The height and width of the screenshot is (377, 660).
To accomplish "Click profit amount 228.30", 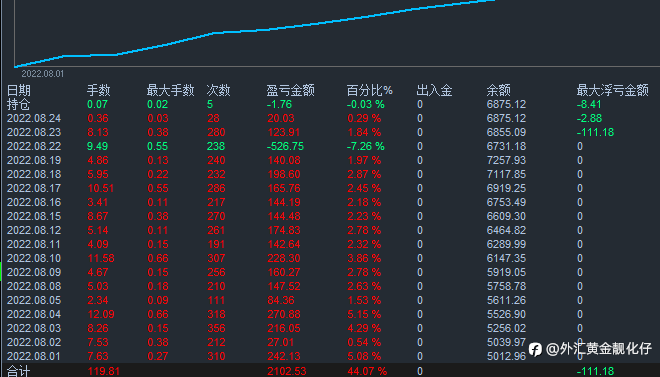I will point(284,258).
